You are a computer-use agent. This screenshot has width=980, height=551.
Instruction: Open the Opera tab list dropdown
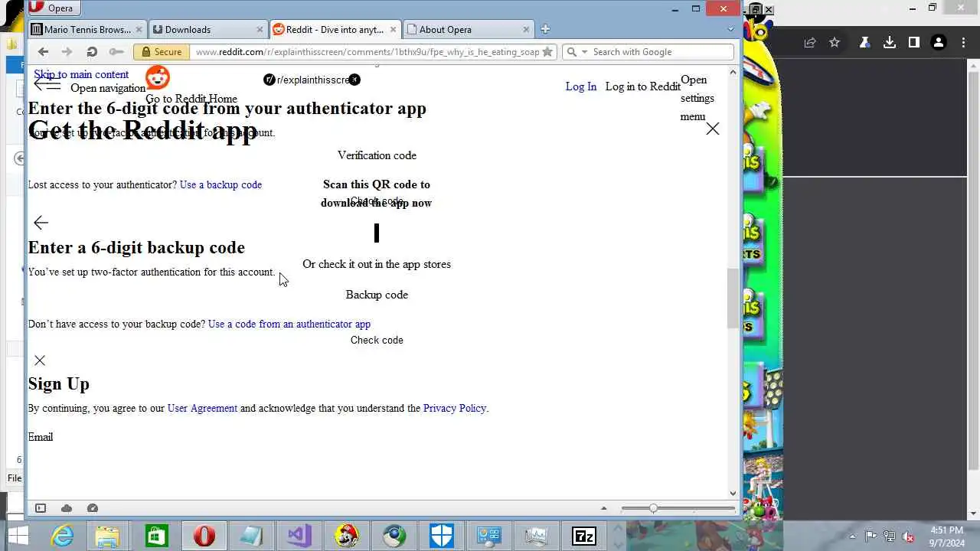tap(731, 29)
